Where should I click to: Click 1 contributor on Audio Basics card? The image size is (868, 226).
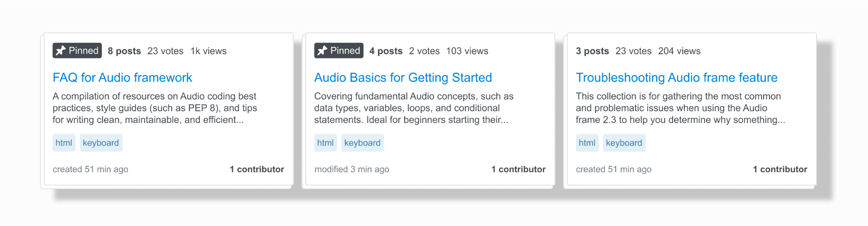point(519,169)
